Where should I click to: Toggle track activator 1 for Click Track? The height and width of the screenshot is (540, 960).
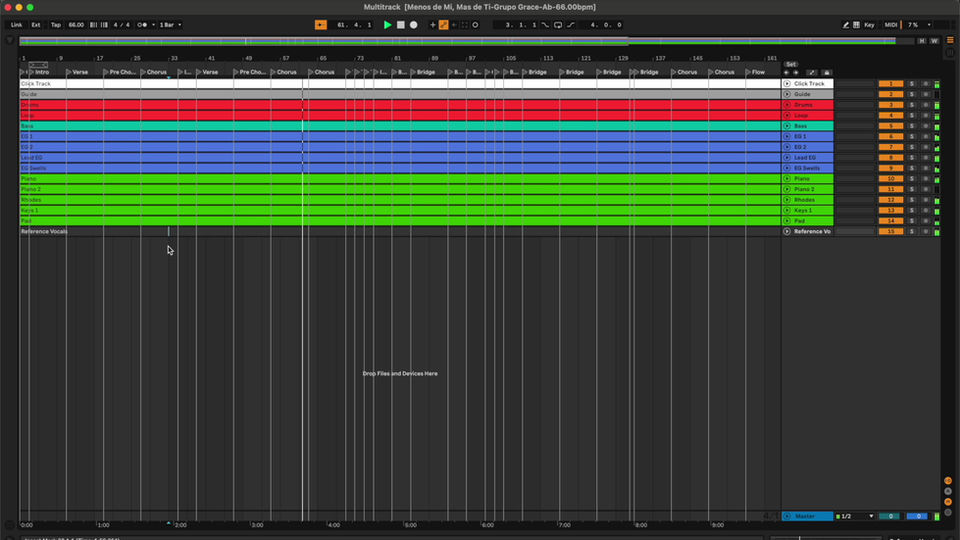pyautogui.click(x=891, y=84)
